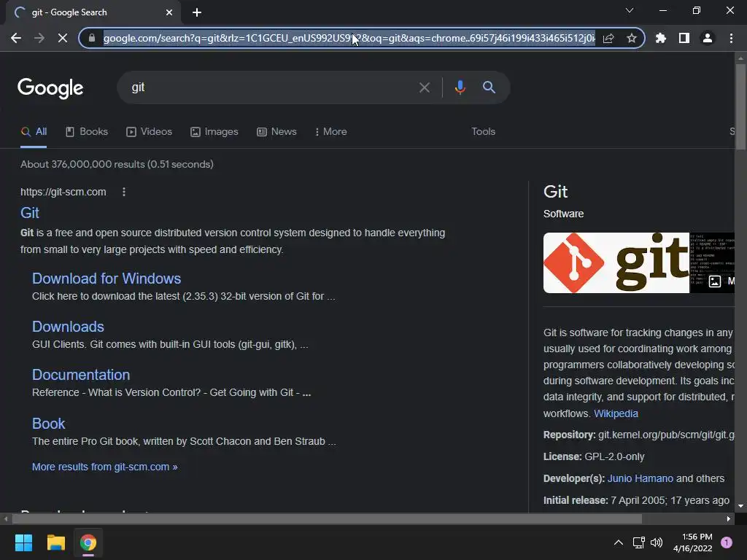Share this page from address bar

[x=608, y=38]
